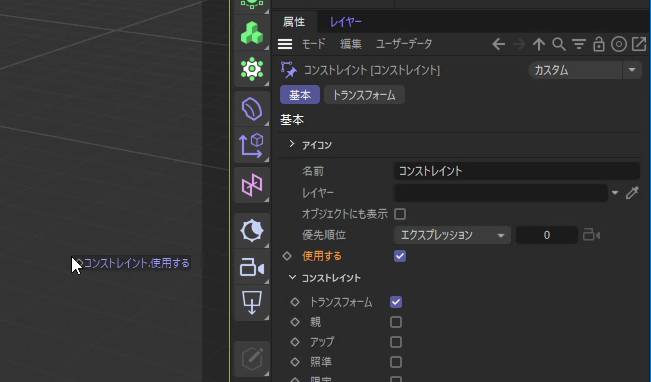
Task: Click the コンストレイント [コンストレイント] title text
Action: tap(372, 70)
